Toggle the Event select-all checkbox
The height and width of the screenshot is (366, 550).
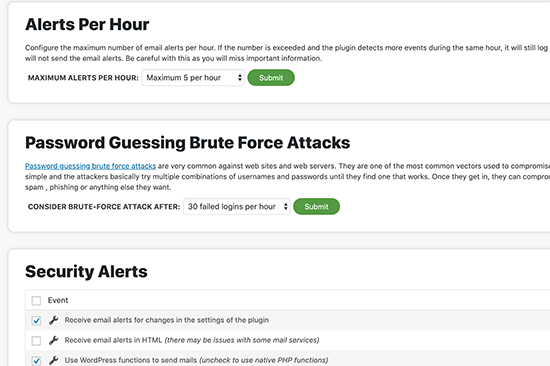[x=36, y=300]
